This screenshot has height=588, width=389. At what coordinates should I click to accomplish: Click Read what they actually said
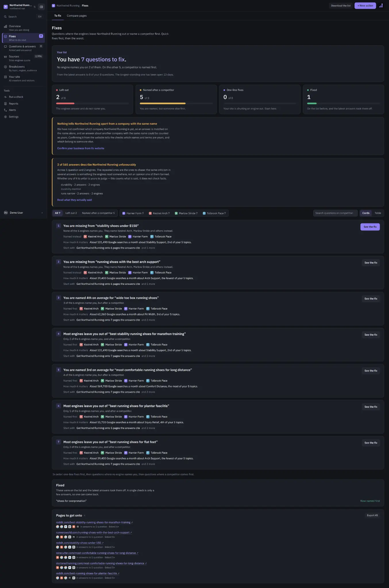[x=74, y=200]
